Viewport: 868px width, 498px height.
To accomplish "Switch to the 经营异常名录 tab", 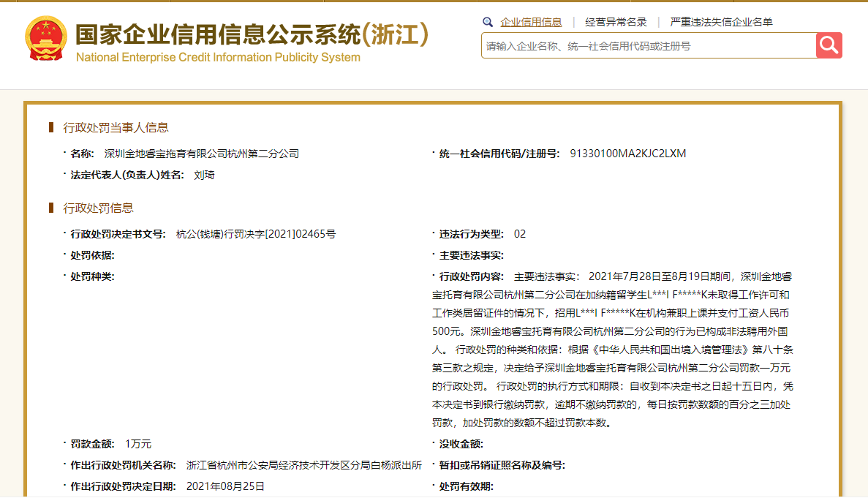I will 616,22.
